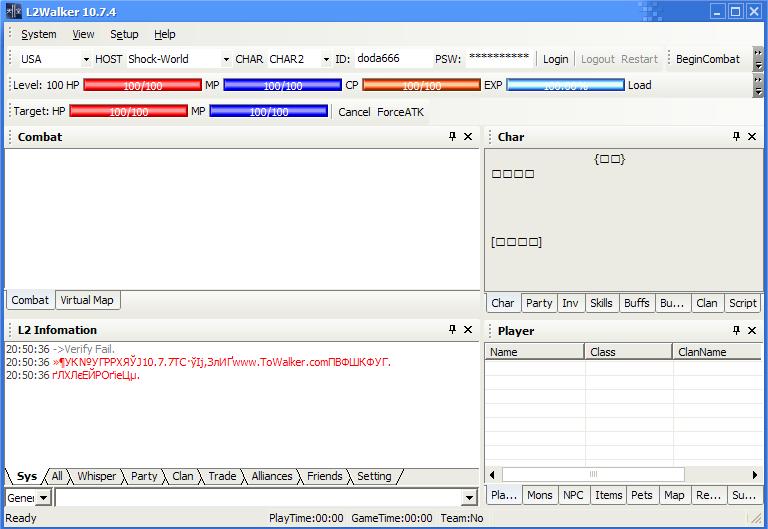Select the Combat tab at bottom

coord(30,300)
